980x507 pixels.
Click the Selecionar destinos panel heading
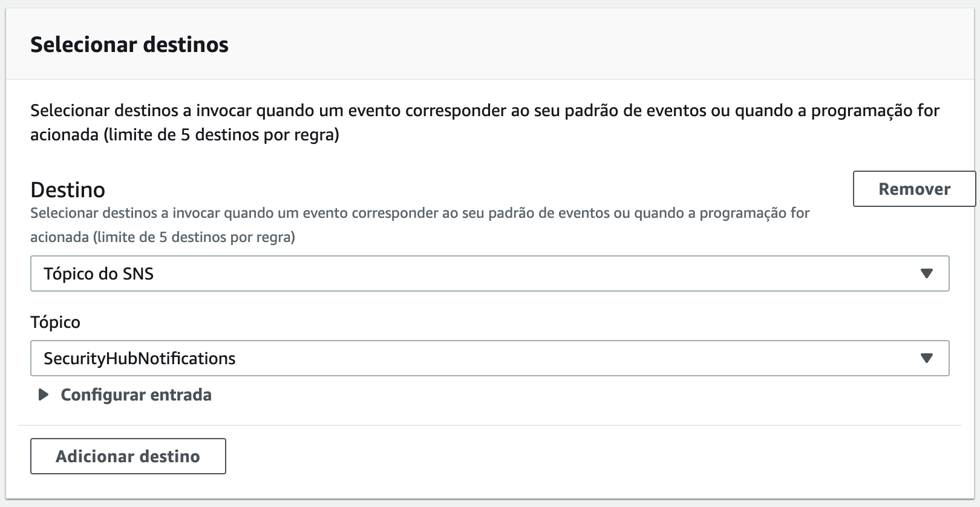tap(129, 45)
